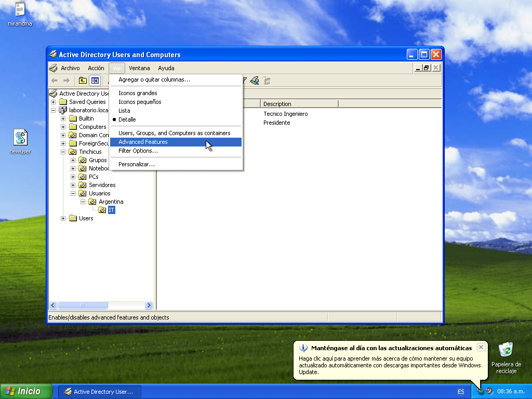
Task: Click the Windows Update shield tray icon
Action: point(481,391)
